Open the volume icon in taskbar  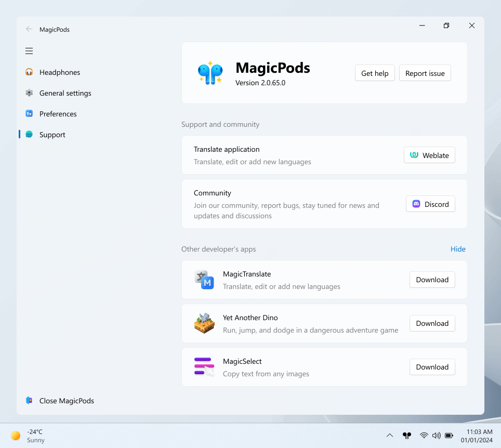[437, 436]
